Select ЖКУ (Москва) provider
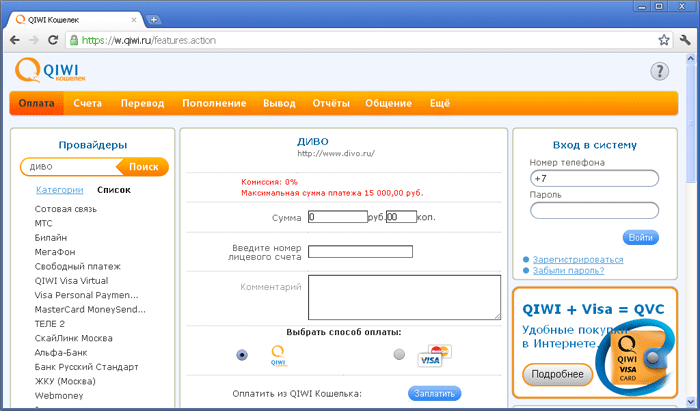Image resolution: width=700 pixels, height=411 pixels. pyautogui.click(x=65, y=381)
